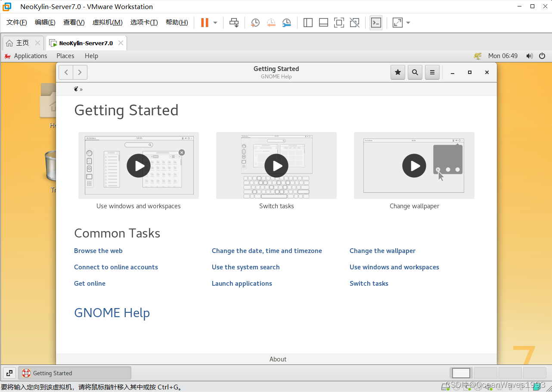Click the Getting Started taskbar button
Viewport: 552px width, 392px height.
point(74,373)
